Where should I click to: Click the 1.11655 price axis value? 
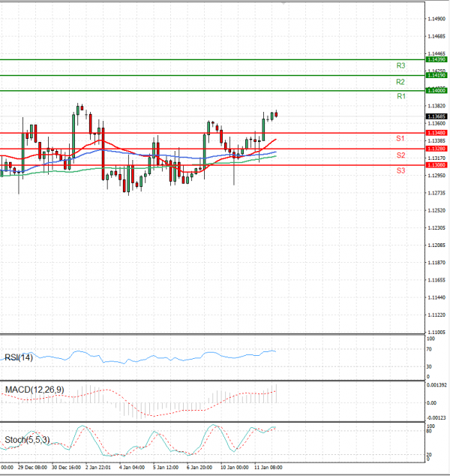tap(436, 280)
